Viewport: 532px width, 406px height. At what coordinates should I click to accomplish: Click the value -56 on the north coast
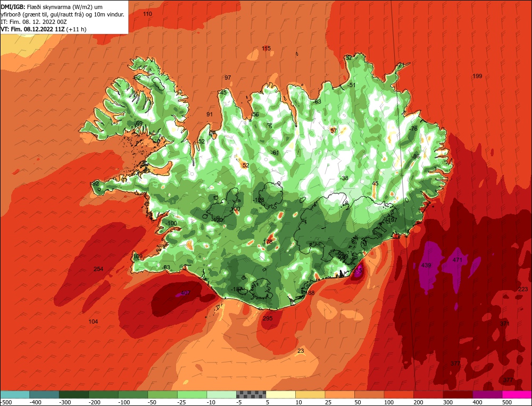click(x=255, y=114)
